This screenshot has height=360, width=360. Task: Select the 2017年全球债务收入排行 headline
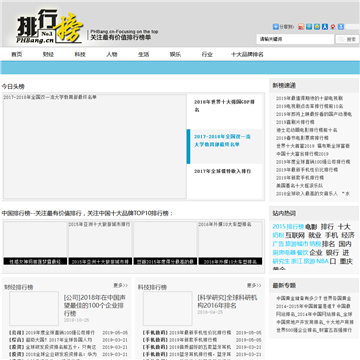pyautogui.click(x=222, y=171)
